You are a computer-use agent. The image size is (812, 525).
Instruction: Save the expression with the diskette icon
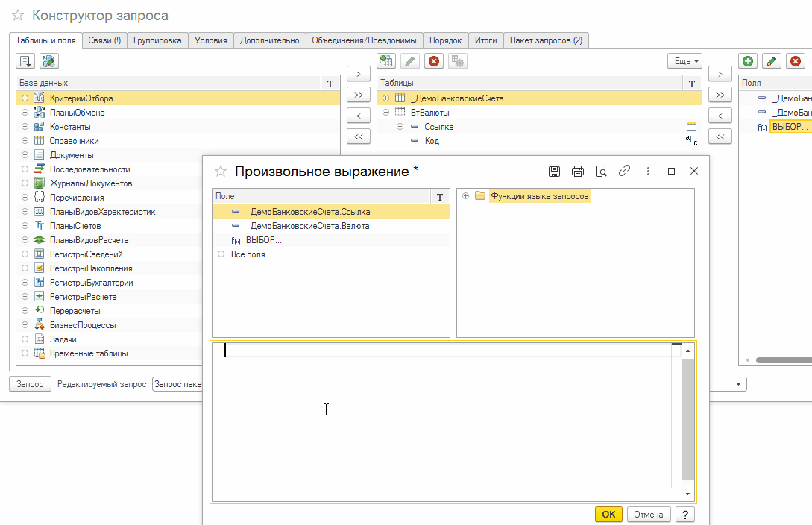tap(554, 171)
